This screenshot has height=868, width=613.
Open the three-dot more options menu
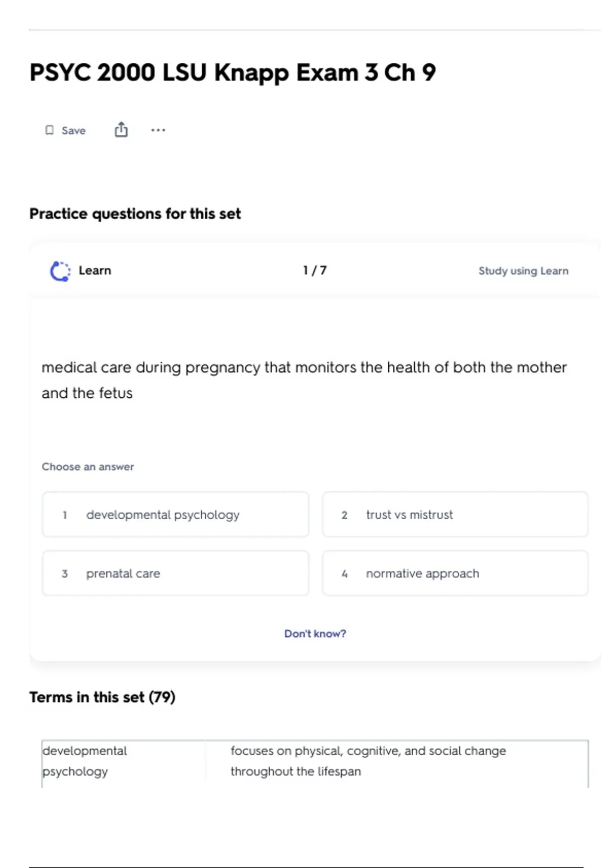[x=158, y=130]
